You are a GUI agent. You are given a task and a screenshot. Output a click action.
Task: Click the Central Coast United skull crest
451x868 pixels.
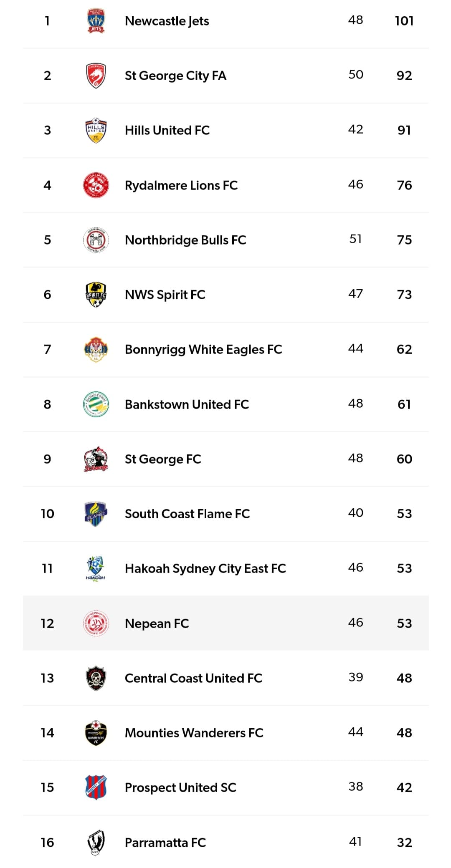(x=96, y=678)
